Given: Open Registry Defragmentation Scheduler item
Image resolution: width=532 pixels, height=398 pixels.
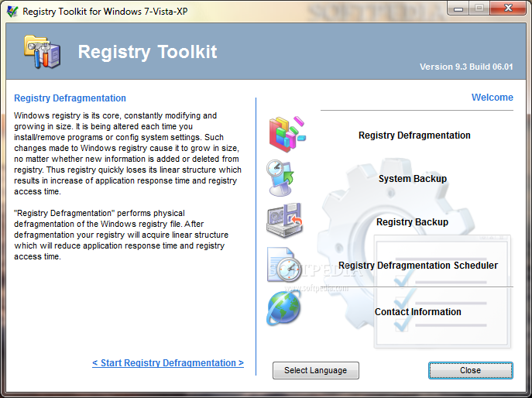Looking at the screenshot, I should (x=418, y=266).
